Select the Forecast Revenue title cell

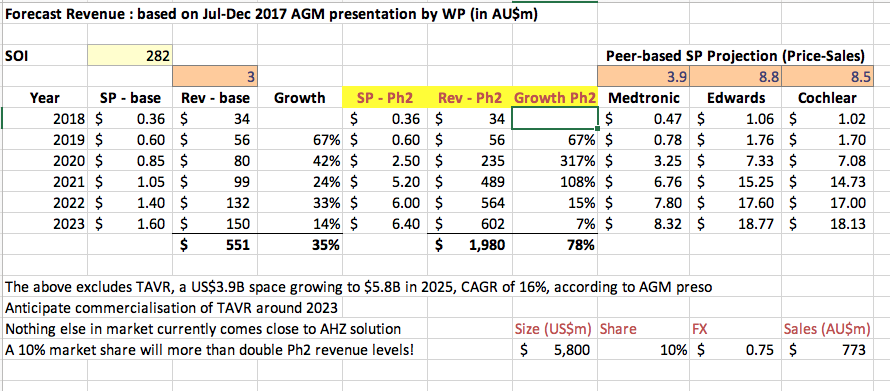point(271,14)
